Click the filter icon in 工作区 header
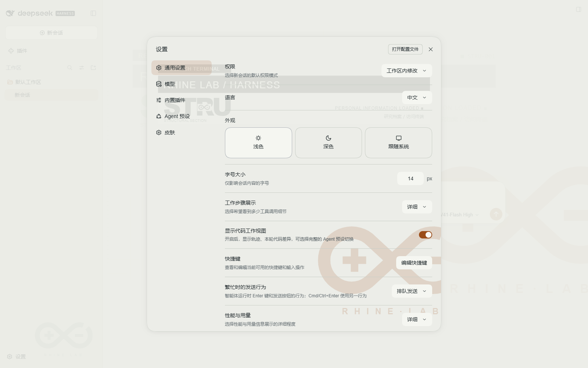The width and height of the screenshot is (588, 368). (x=82, y=68)
